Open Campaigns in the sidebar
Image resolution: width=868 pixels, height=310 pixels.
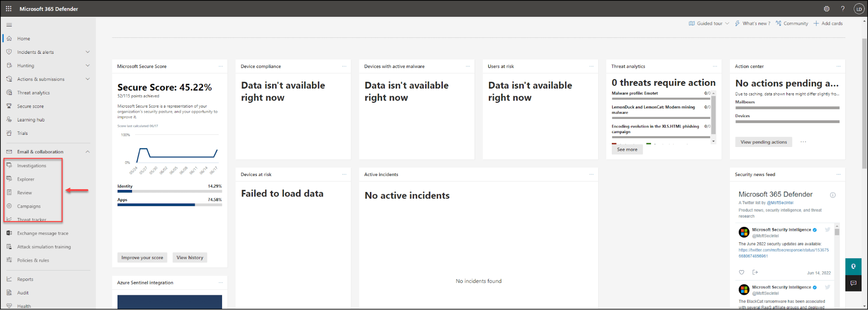(29, 206)
